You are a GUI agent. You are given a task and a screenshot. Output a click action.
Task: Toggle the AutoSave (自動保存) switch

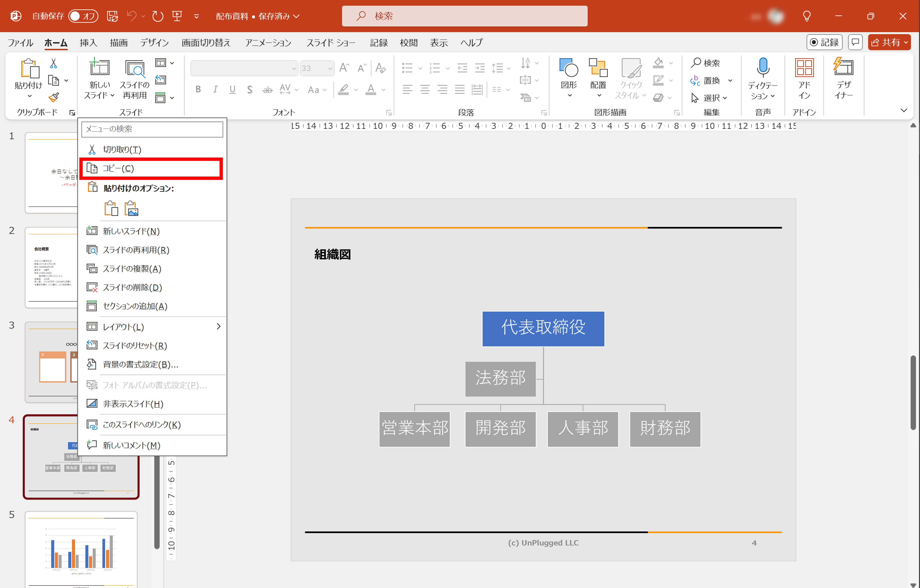83,16
